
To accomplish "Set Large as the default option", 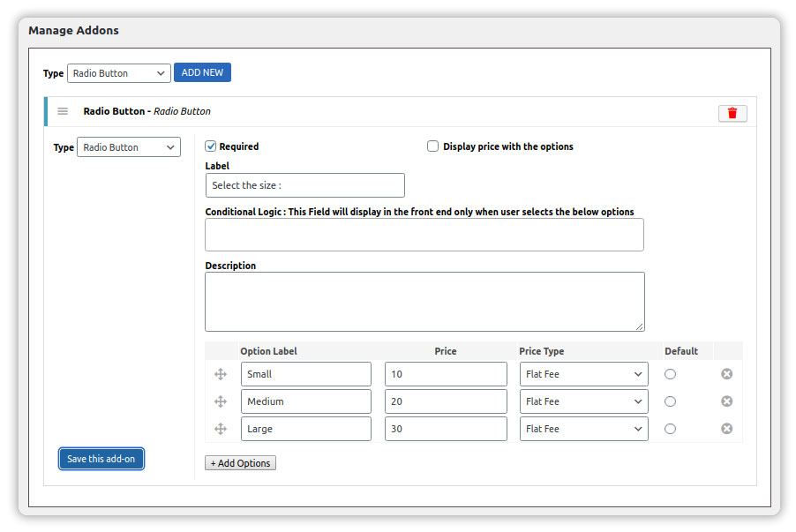I will [x=670, y=429].
